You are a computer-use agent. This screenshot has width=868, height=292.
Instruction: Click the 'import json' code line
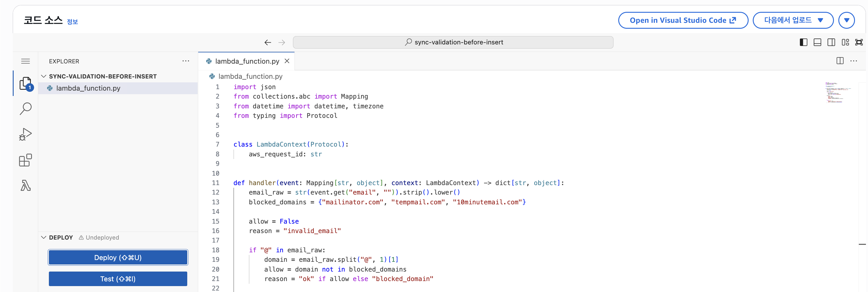[254, 87]
